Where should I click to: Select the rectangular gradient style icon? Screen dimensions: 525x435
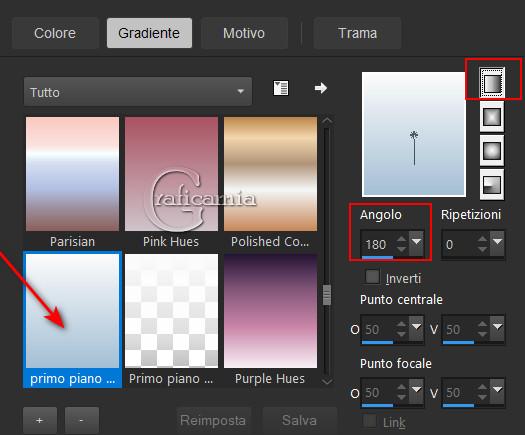click(x=492, y=117)
